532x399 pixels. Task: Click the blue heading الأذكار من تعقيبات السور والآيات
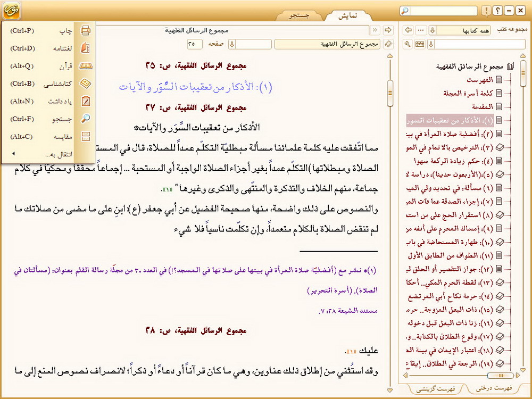pos(195,87)
